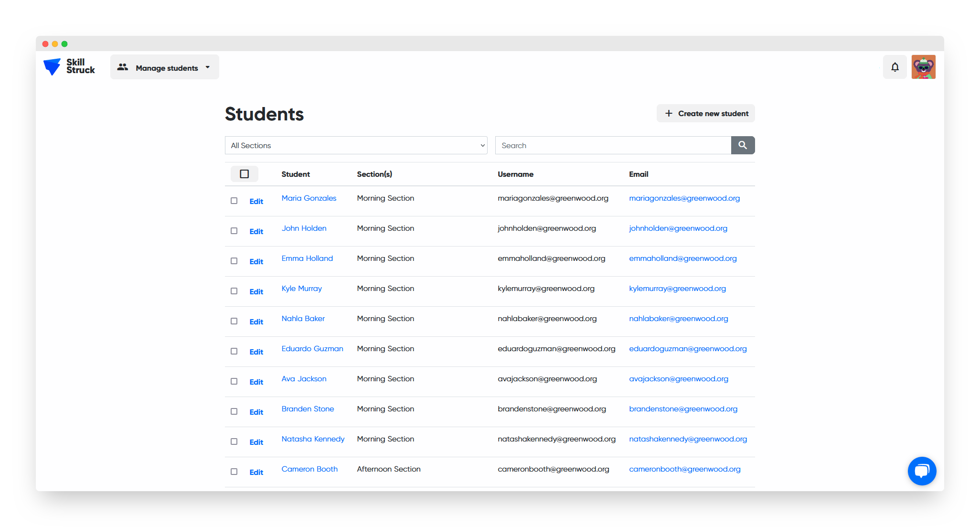
Task: Focus the Search input field
Action: [x=613, y=145]
